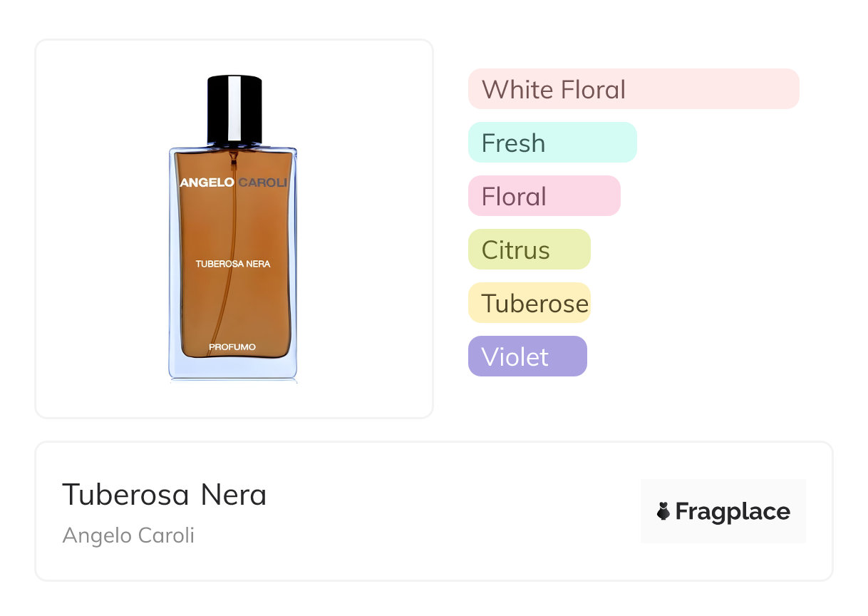Image resolution: width=868 pixels, height=616 pixels.
Task: Click the PROFUMO text on the bottle
Action: click(x=232, y=347)
